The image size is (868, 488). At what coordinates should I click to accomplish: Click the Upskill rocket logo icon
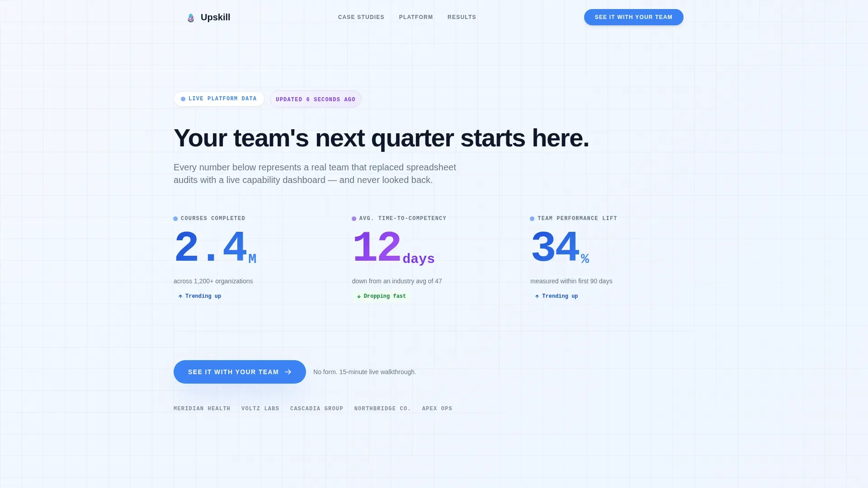191,18
